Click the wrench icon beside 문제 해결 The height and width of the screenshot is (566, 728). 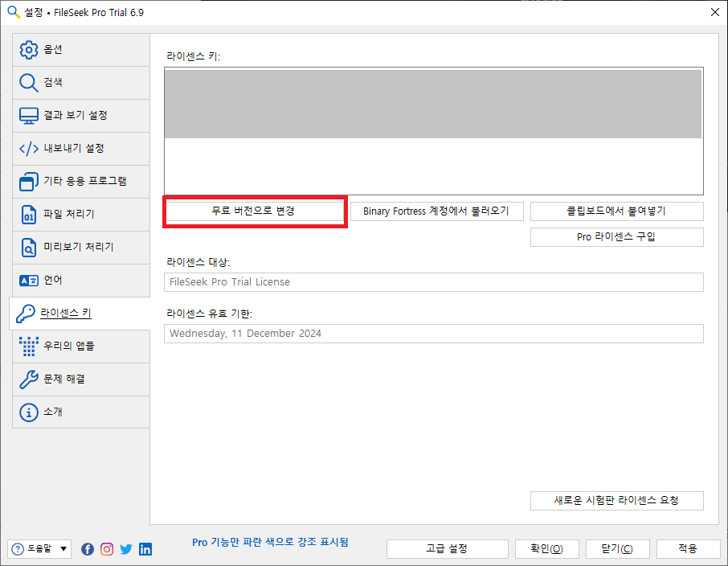(29, 379)
